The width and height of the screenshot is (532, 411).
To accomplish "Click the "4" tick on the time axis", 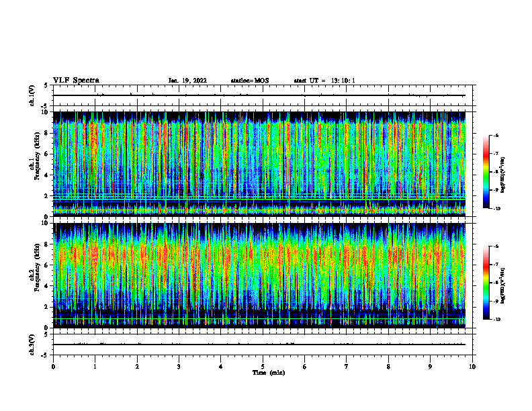I will click(x=221, y=367).
